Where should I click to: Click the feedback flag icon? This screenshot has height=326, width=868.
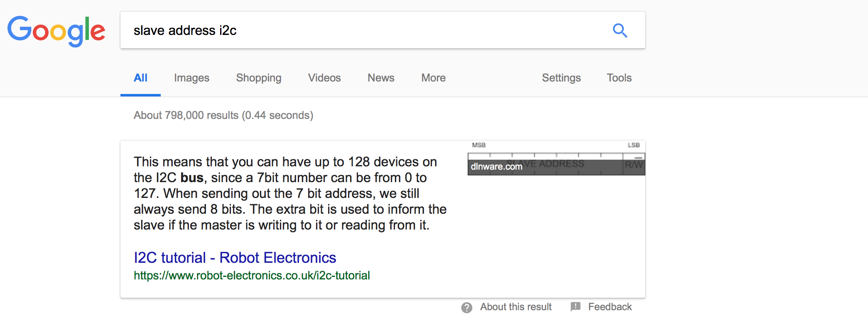coord(576,307)
